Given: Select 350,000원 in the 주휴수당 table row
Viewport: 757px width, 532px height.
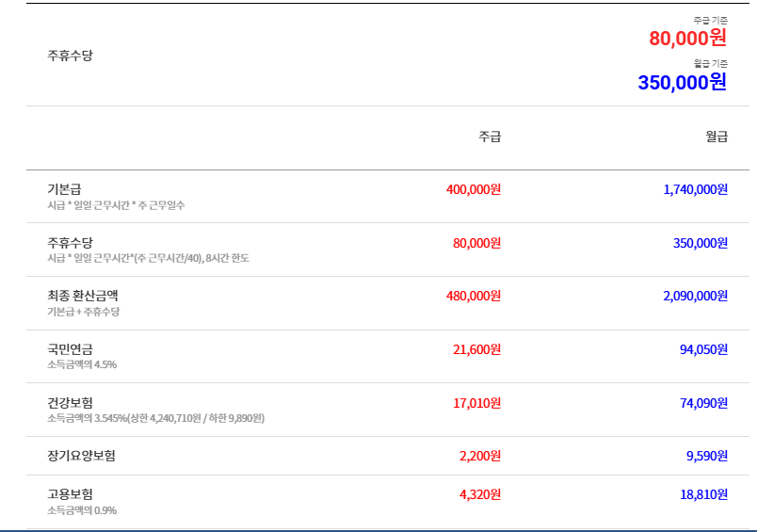Looking at the screenshot, I should click(x=700, y=243).
